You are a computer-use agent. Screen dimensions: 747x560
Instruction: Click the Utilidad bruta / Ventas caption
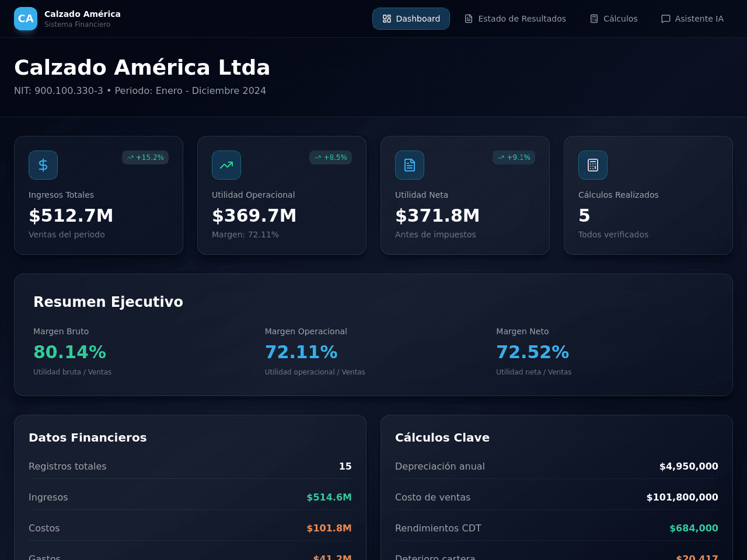[72, 372]
